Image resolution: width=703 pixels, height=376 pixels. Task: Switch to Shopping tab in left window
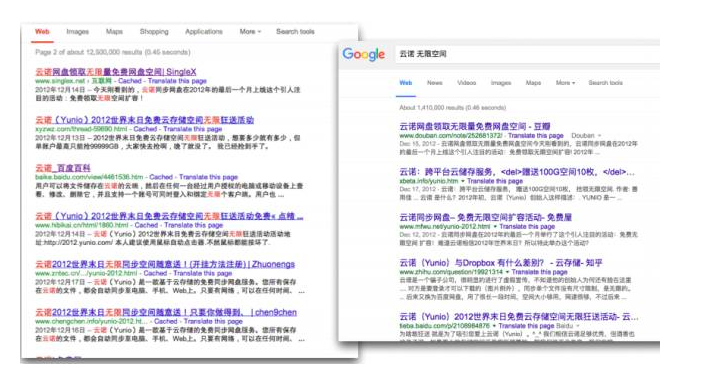click(x=154, y=31)
